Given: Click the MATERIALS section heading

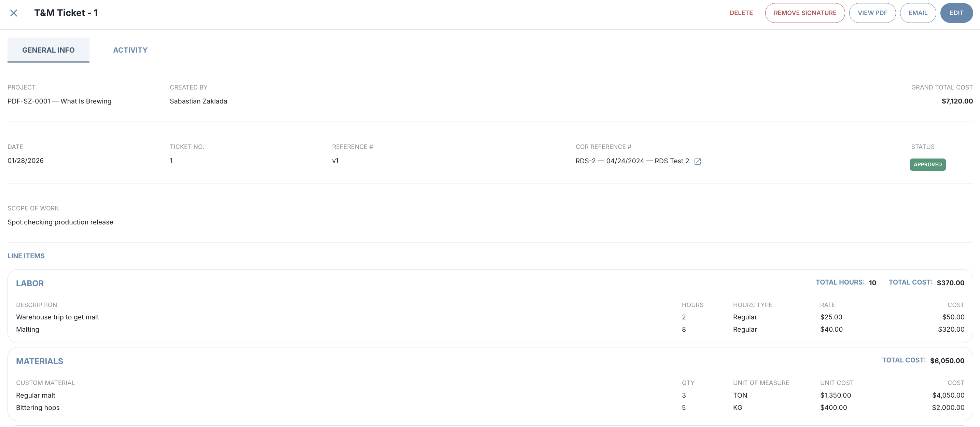Looking at the screenshot, I should tap(40, 361).
